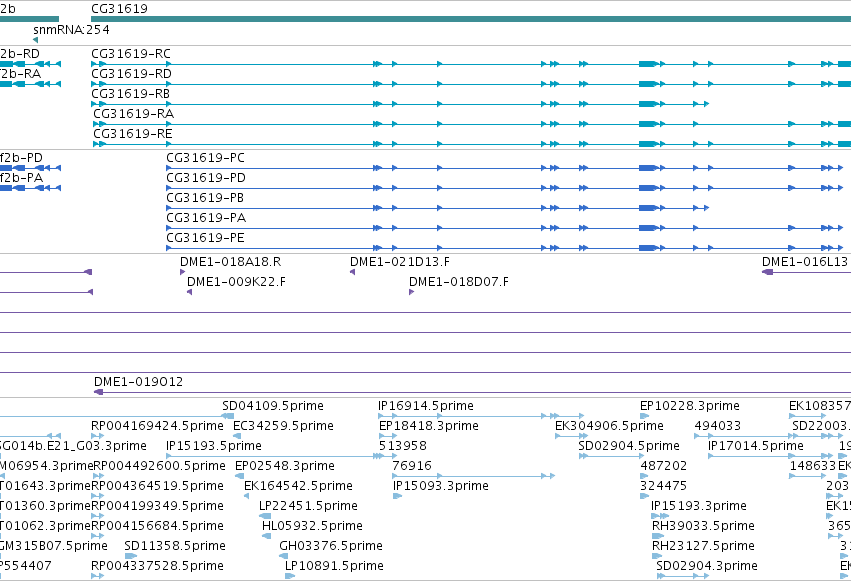Click the DME1-009K22.F clone label

[x=236, y=282]
